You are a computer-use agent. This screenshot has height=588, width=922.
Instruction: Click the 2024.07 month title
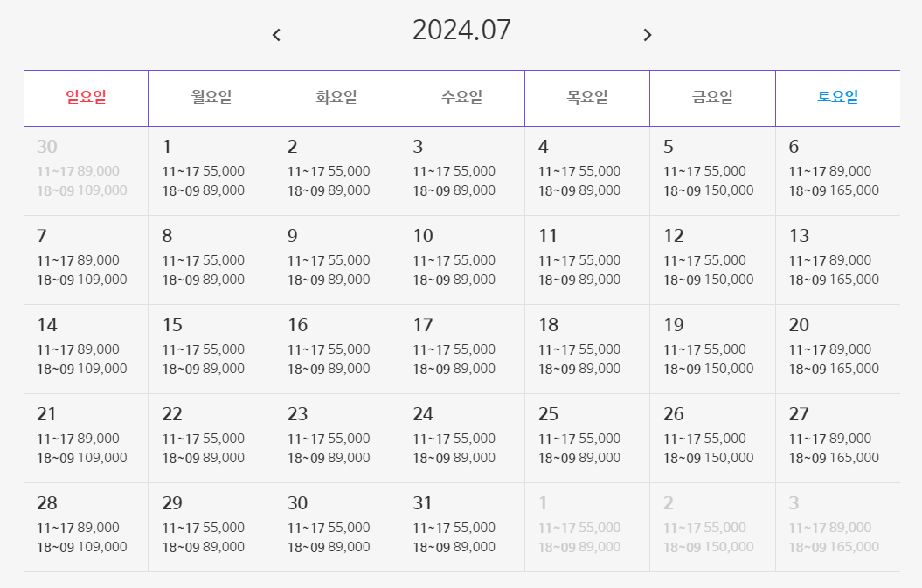[x=461, y=30]
